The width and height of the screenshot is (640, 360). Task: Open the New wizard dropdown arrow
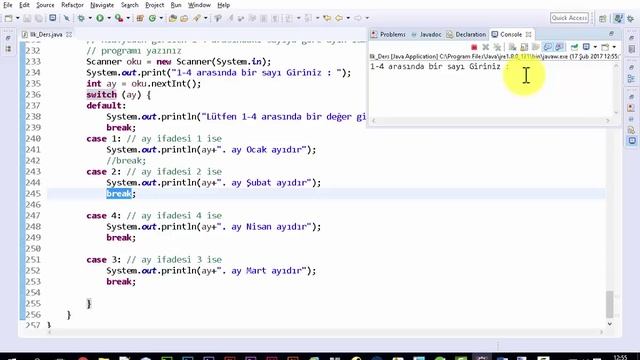pyautogui.click(x=18, y=18)
